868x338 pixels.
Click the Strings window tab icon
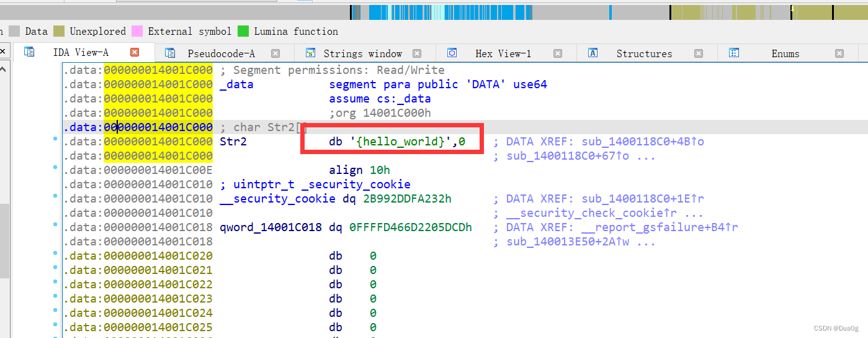pyautogui.click(x=310, y=53)
